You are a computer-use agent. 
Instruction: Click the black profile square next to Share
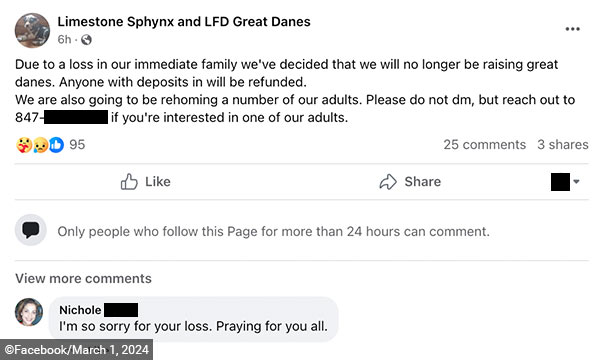(560, 182)
